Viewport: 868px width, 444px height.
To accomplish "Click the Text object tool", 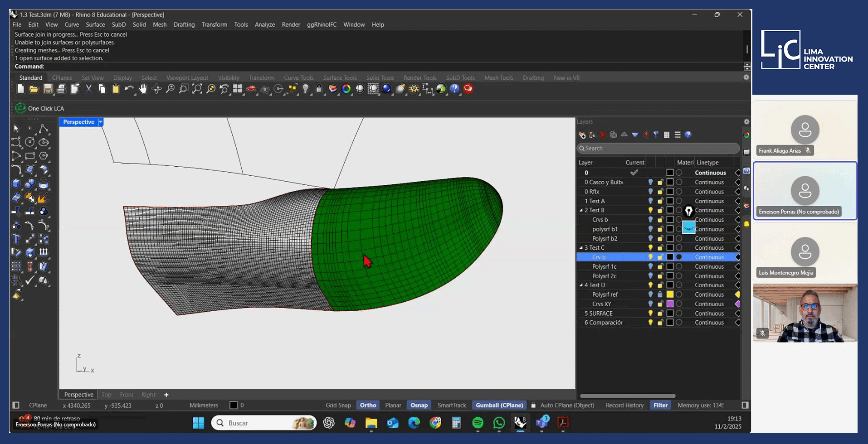I will coord(16,239).
